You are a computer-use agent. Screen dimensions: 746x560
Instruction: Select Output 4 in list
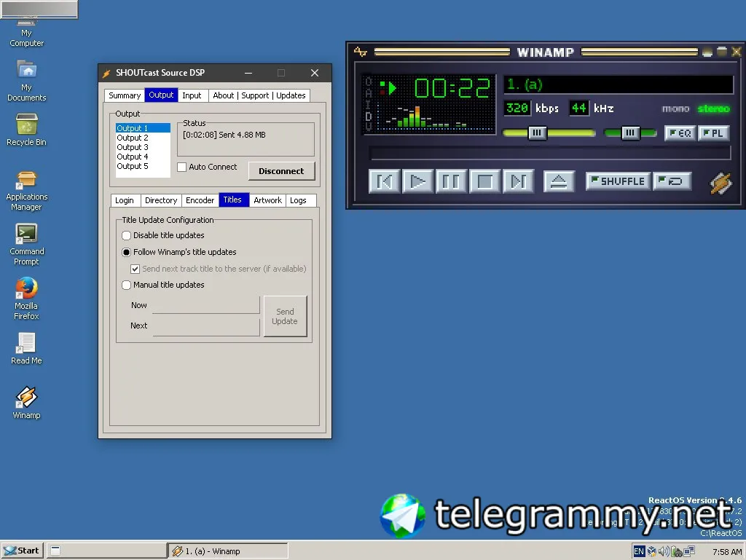coord(143,157)
